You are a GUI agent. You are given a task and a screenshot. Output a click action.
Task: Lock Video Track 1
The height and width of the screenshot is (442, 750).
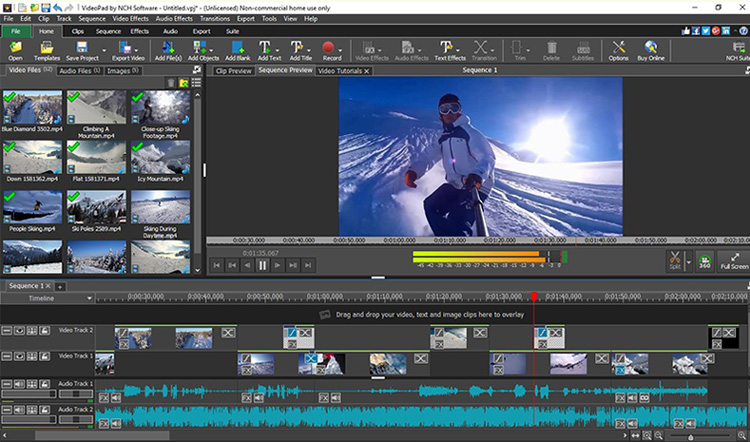tap(44, 356)
